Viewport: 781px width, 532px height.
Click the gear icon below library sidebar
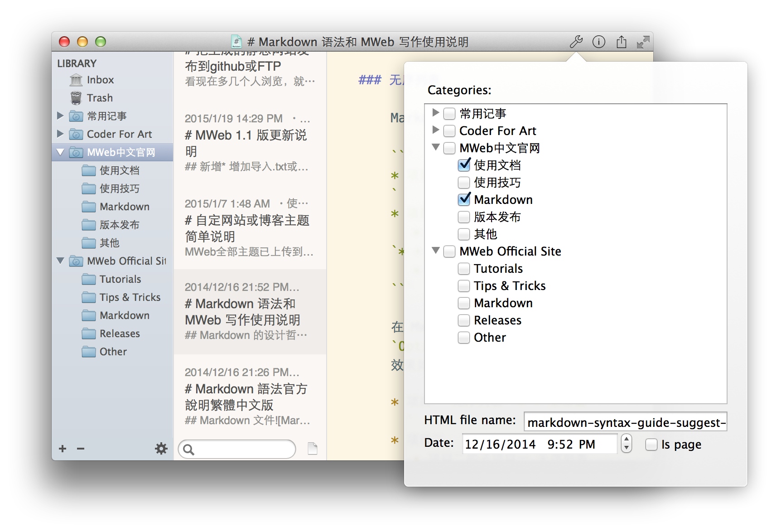pos(161,449)
